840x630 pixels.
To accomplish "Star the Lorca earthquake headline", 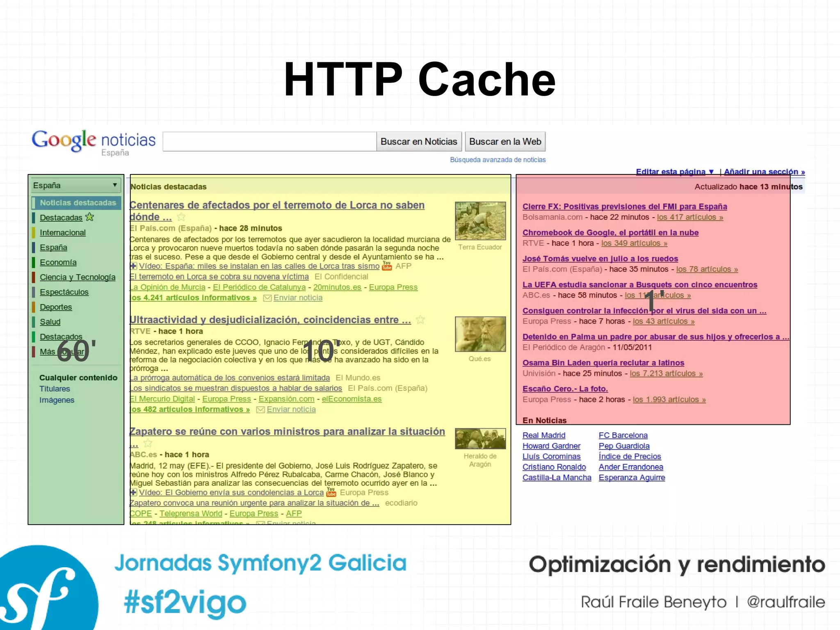I will click(x=181, y=217).
